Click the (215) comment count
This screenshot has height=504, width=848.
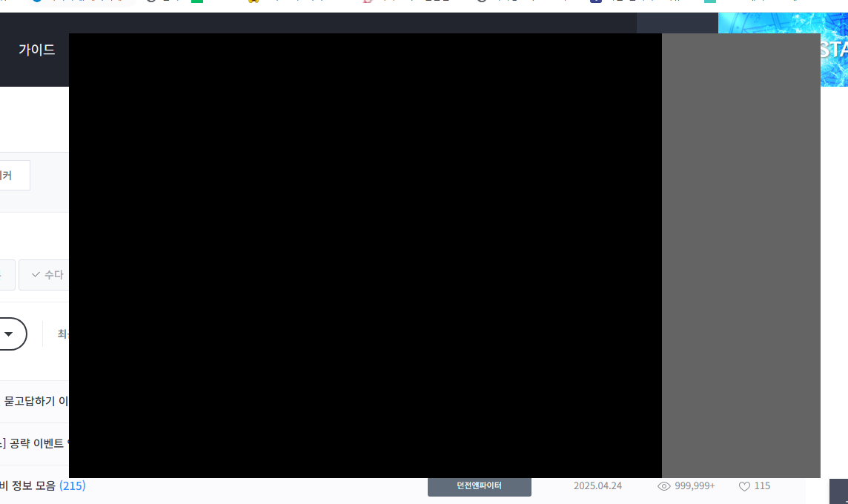click(73, 486)
